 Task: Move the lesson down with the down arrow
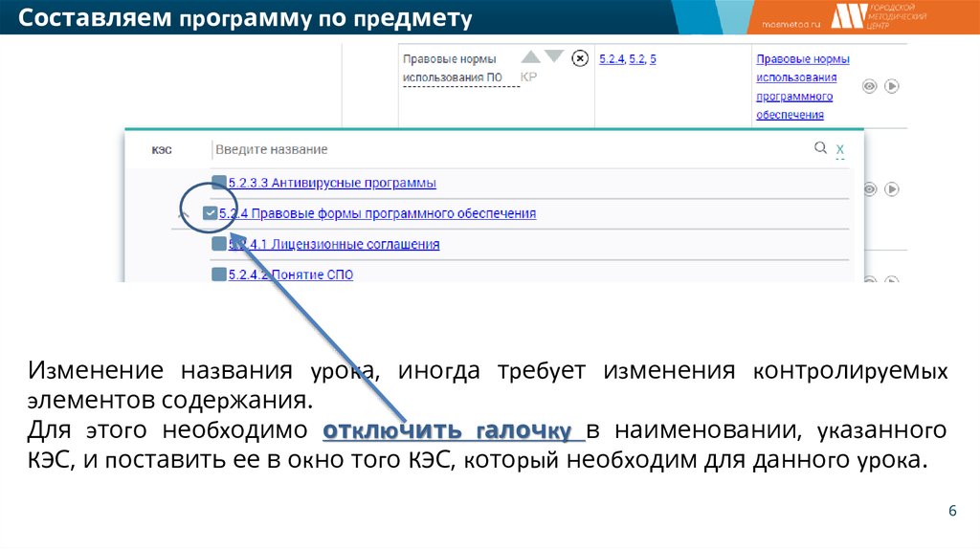tap(554, 57)
